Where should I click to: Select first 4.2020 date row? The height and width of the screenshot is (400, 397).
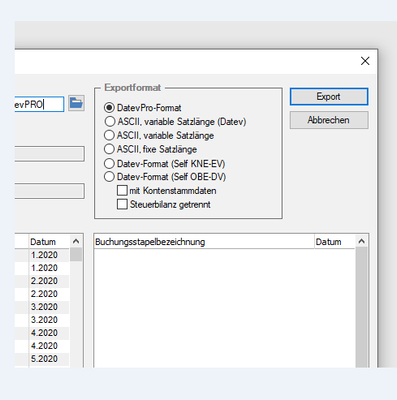click(x=42, y=333)
